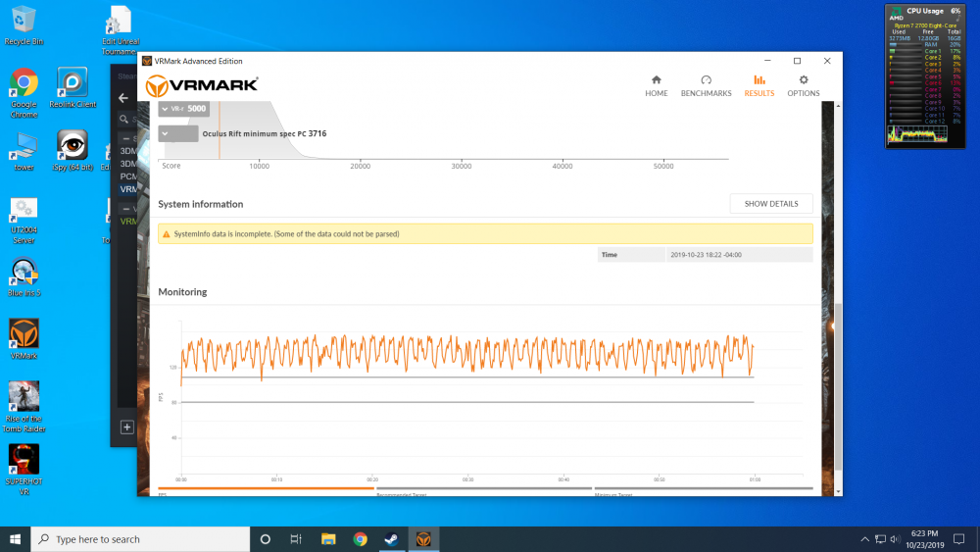980x552 pixels.
Task: Click the VRMark title bar app icon
Action: click(147, 61)
